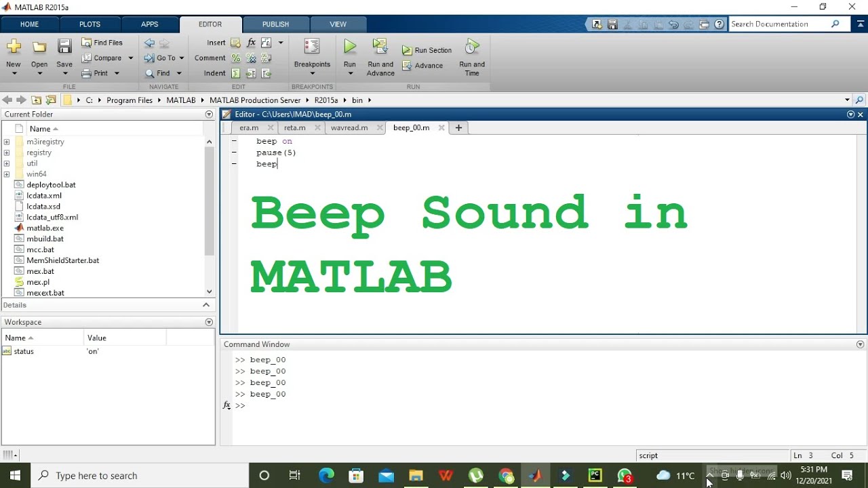Click the green Run arrow
Image resolution: width=868 pixels, height=488 pixels.
[350, 47]
